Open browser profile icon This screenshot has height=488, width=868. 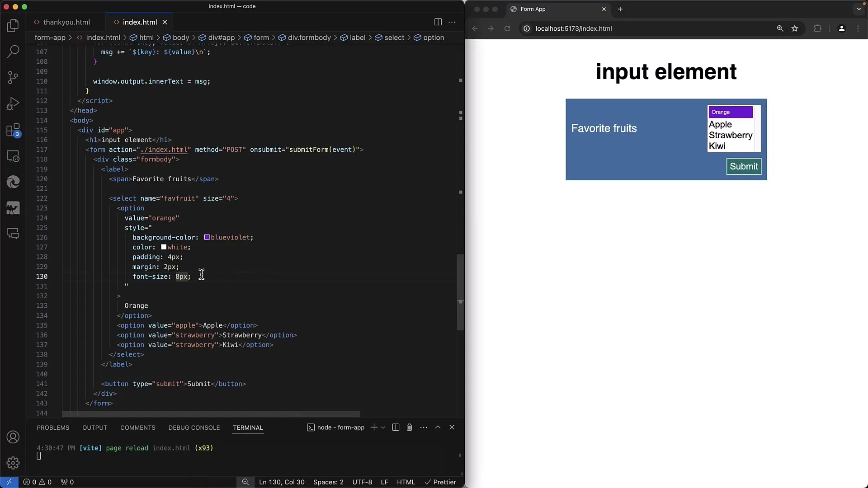pos(841,28)
